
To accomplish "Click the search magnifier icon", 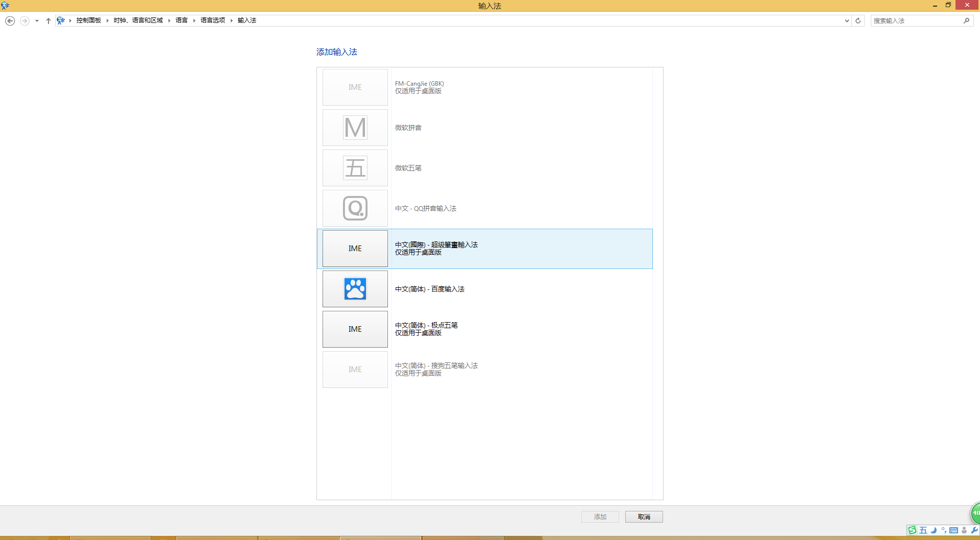I will [x=966, y=21].
